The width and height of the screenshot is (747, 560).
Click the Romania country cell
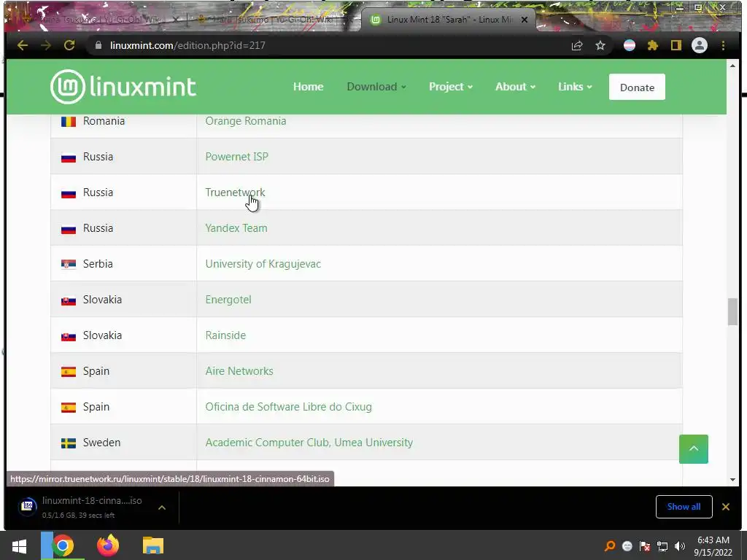point(123,122)
